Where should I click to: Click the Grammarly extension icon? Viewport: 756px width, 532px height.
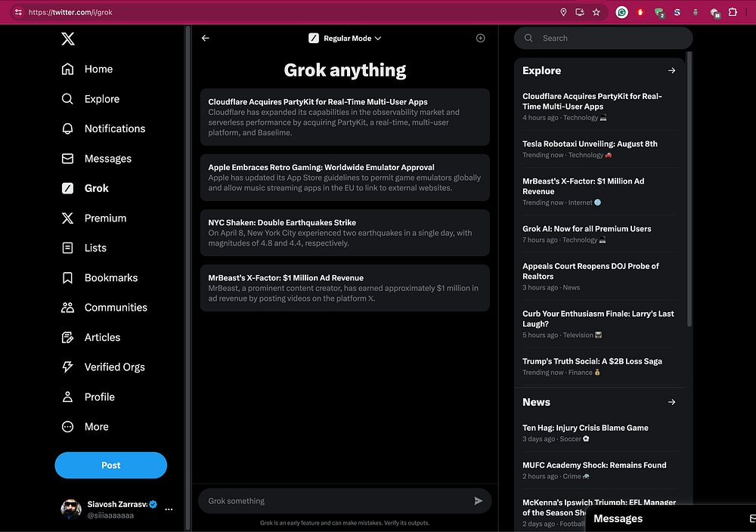[622, 13]
